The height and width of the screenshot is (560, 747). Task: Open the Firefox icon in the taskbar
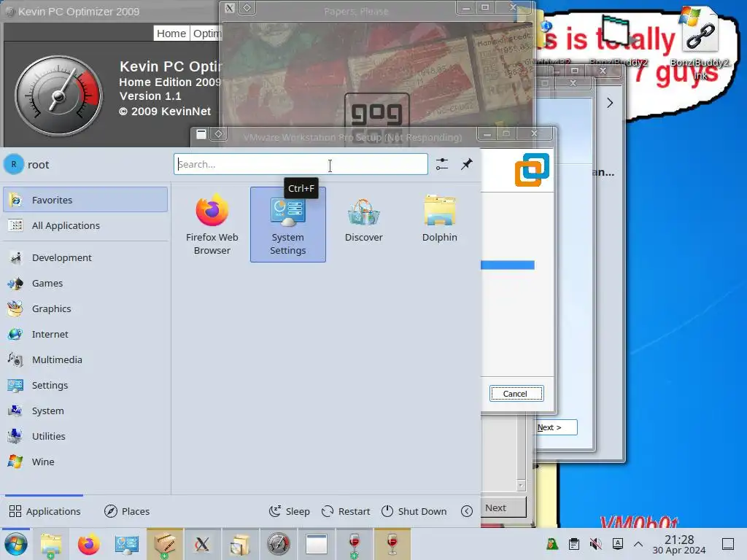88,544
